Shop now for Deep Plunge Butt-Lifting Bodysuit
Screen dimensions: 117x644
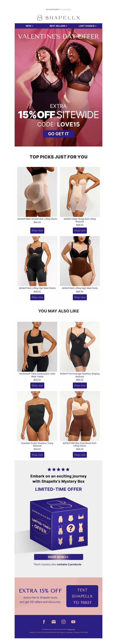click(80, 230)
